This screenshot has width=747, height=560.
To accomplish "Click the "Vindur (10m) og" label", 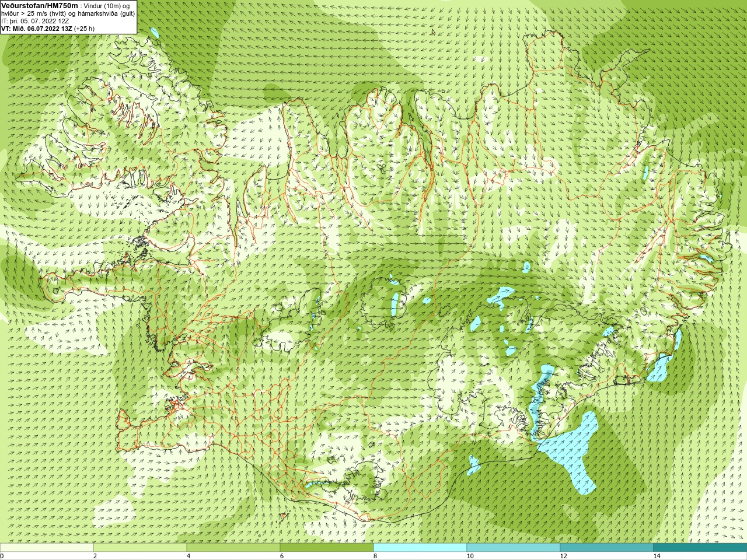I will point(107,6).
